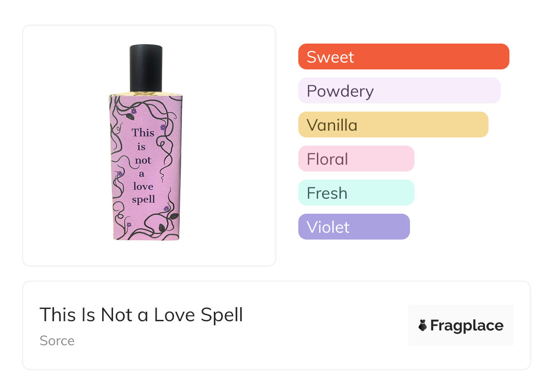Click the small purple flower at the label's bottom left
The image size is (553, 392).
pos(129,225)
